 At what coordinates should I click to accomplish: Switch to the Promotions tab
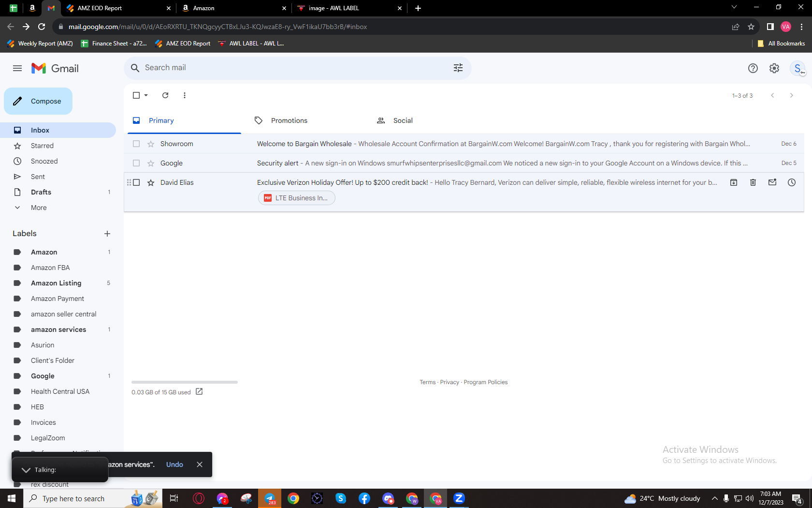289,120
